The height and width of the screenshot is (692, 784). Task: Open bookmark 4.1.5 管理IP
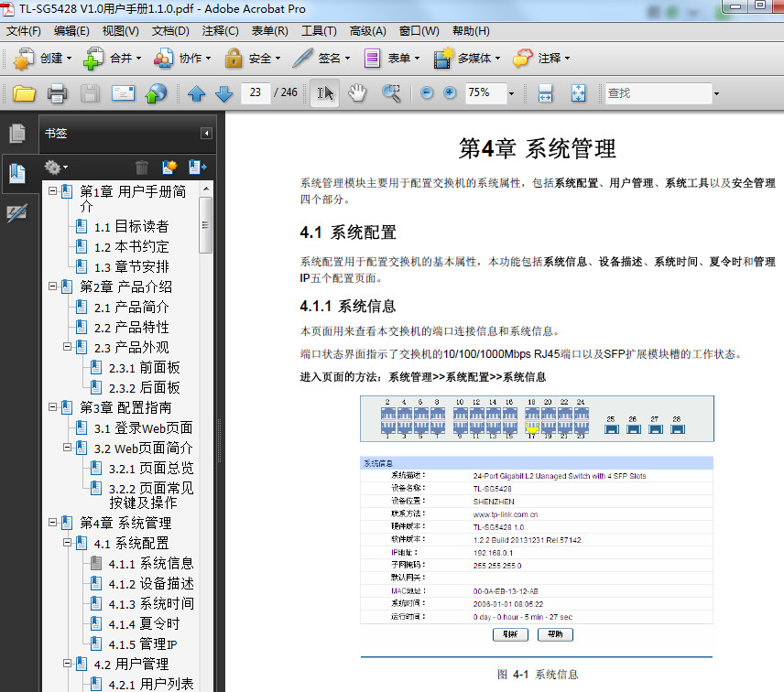click(x=143, y=644)
